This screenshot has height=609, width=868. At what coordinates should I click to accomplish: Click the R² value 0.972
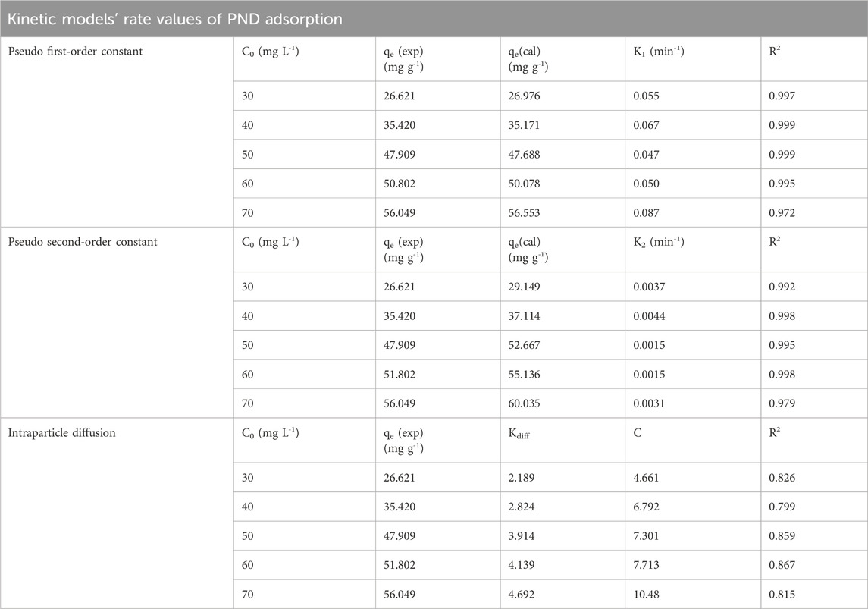click(783, 211)
